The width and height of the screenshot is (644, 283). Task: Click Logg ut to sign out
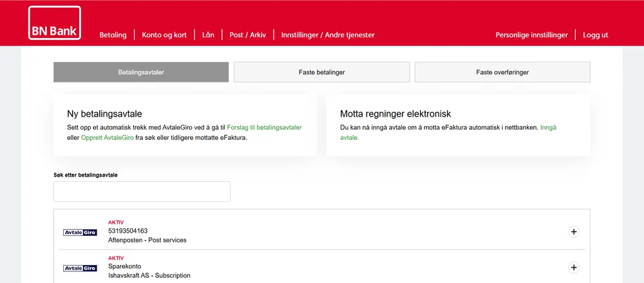coord(596,35)
